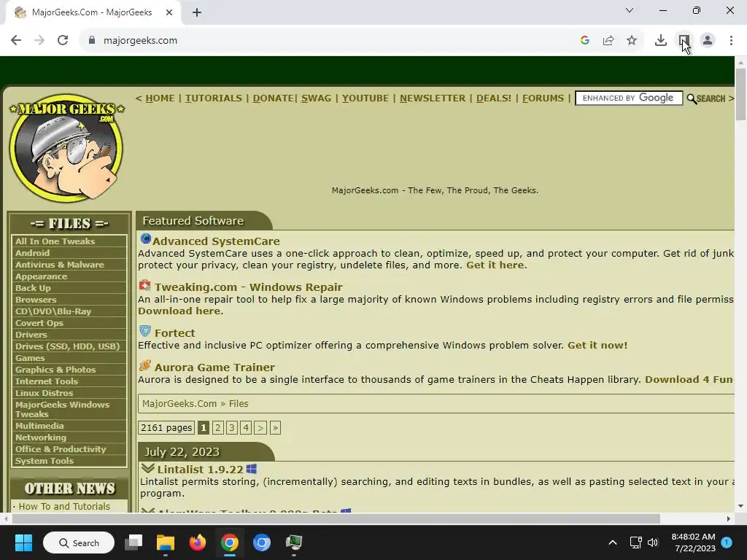Open the NEWSLETTER menu link
Image resolution: width=747 pixels, height=560 pixels.
click(433, 98)
